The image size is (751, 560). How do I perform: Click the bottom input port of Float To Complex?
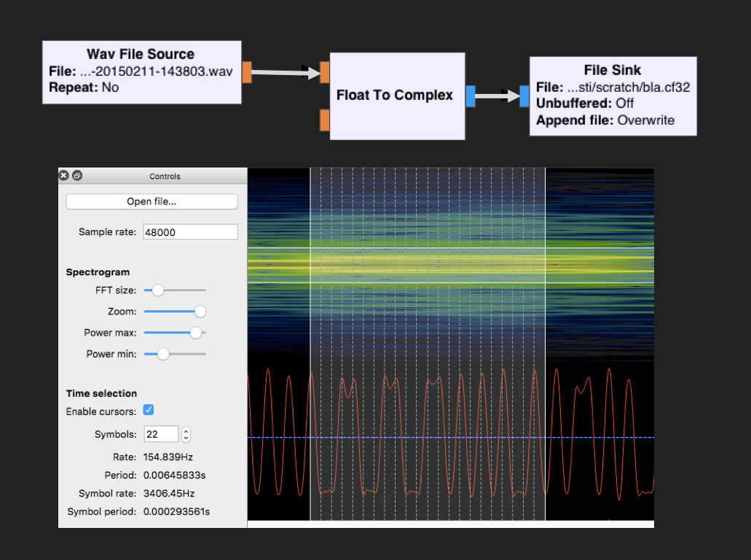325,119
